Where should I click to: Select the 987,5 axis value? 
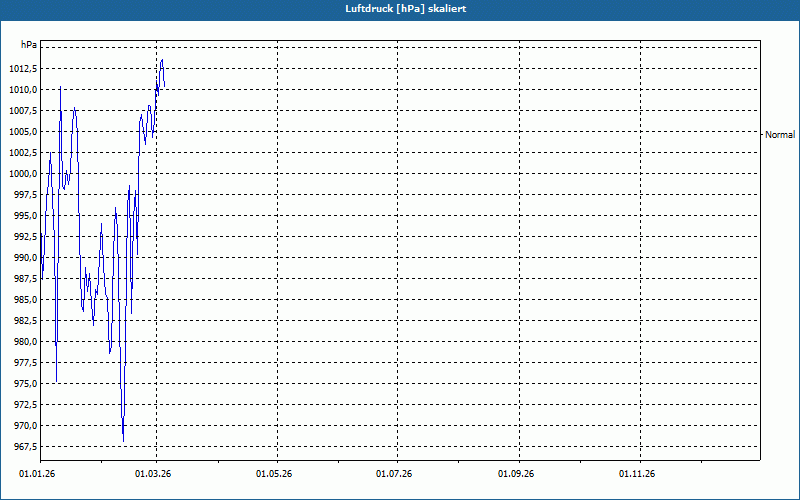[25, 279]
